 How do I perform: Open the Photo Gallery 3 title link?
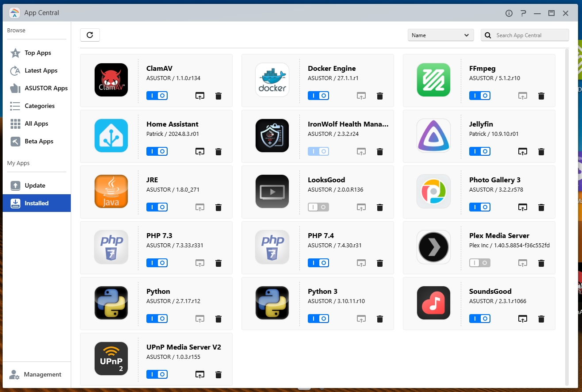tap(494, 180)
